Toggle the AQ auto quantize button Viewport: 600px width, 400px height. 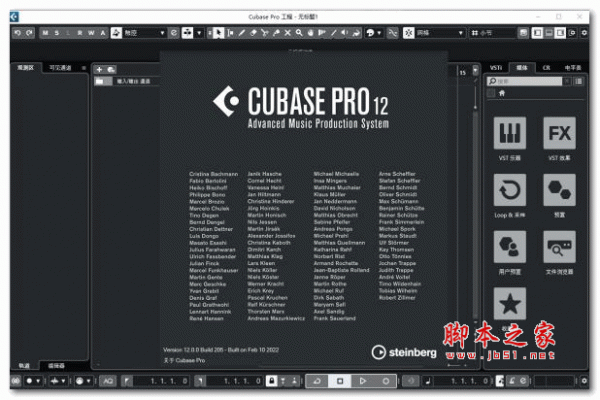[x=108, y=381]
